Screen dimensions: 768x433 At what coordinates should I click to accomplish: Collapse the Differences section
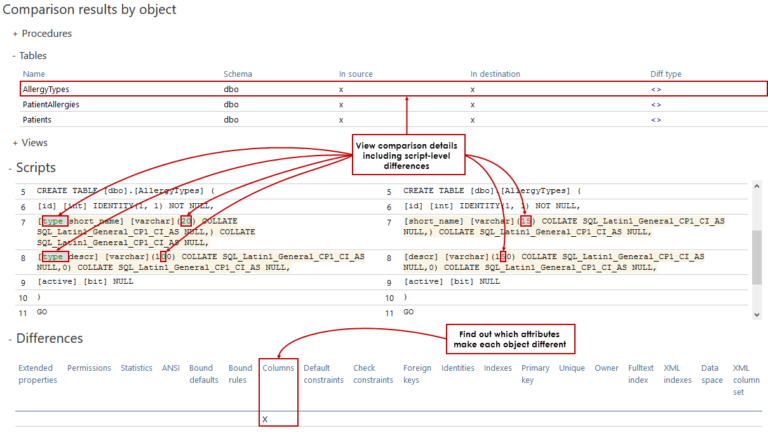pos(10,339)
